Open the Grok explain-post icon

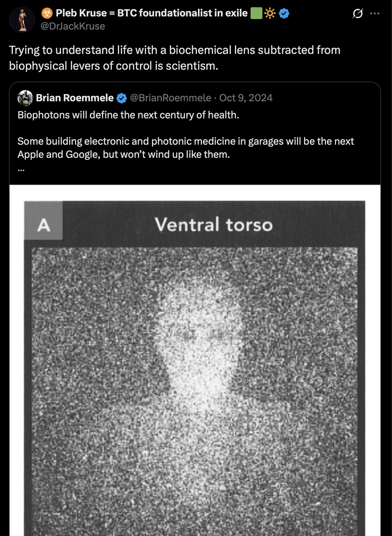coord(358,14)
